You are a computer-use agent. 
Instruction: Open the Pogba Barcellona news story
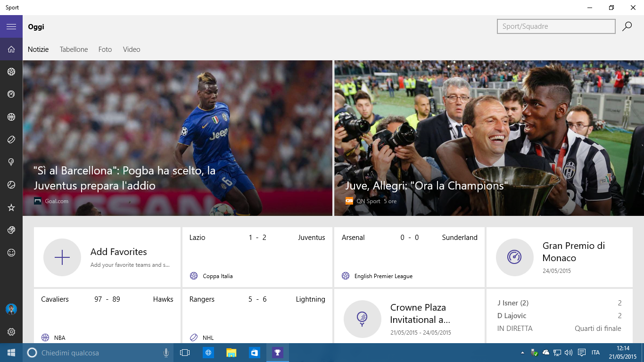pos(178,138)
